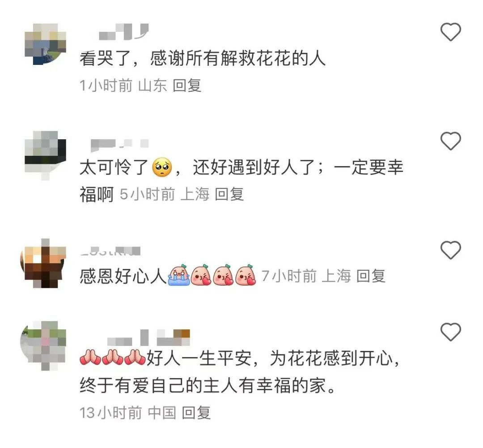Screen dimensions: 483x448
Task: Reply to the 1小时前 Shandong comment
Action: click(x=187, y=85)
